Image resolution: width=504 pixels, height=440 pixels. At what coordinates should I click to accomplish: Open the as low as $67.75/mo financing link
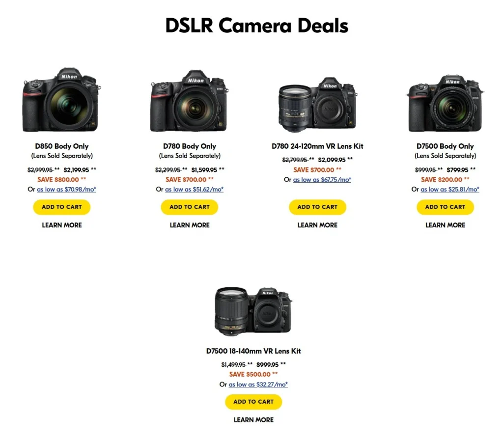[322, 180]
